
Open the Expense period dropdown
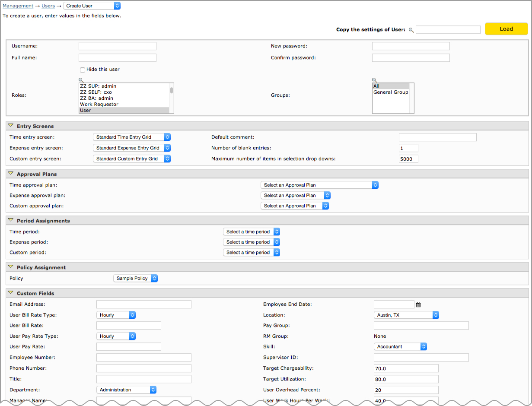click(x=252, y=242)
